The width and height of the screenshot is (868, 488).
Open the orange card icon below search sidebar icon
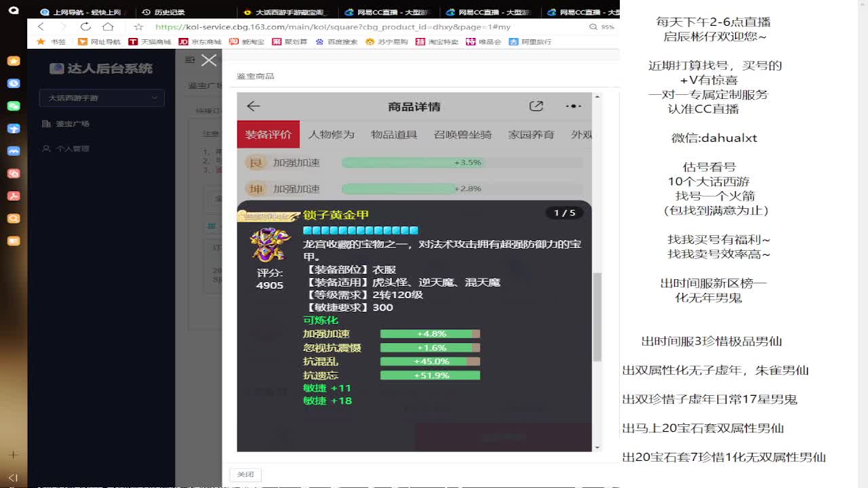click(14, 241)
